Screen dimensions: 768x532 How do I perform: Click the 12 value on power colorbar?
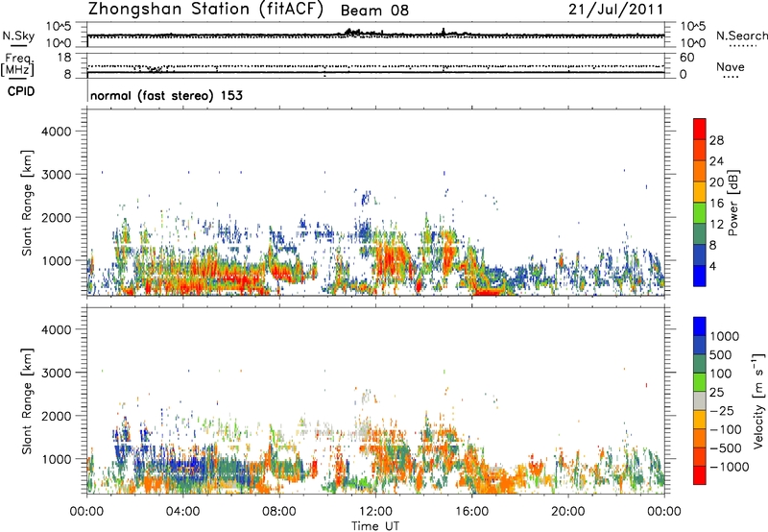716,225
